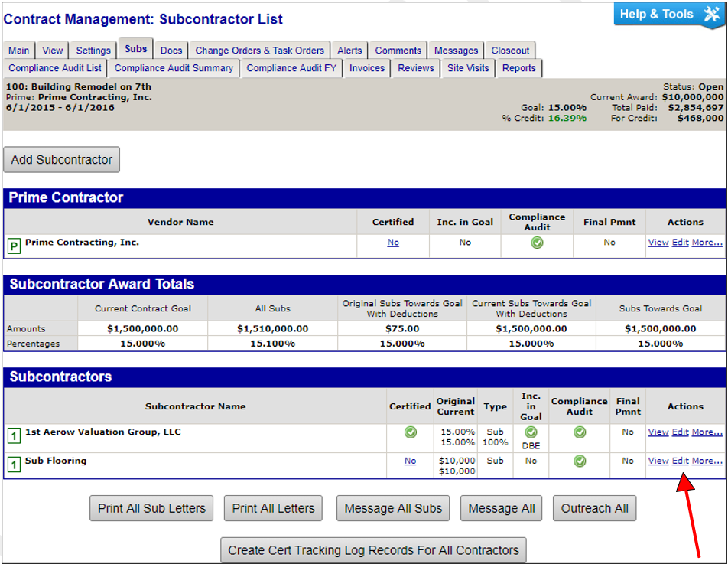The width and height of the screenshot is (728, 564).
Task: Click the 100: Building Remodel on 7th title
Action: click(79, 87)
